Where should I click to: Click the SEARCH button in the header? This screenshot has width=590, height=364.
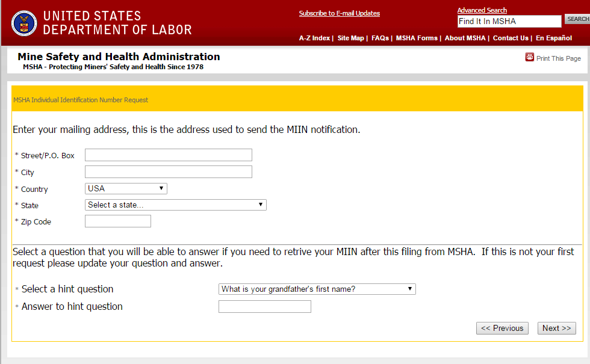tap(577, 19)
